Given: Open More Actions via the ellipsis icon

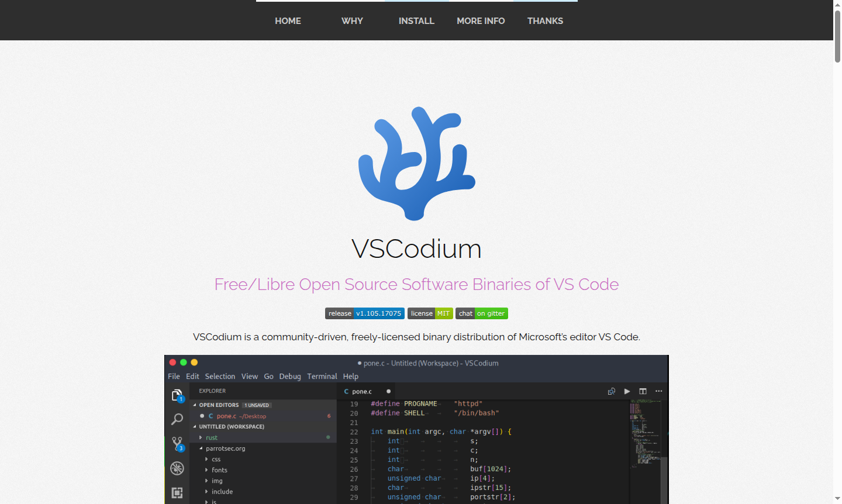Looking at the screenshot, I should (658, 391).
